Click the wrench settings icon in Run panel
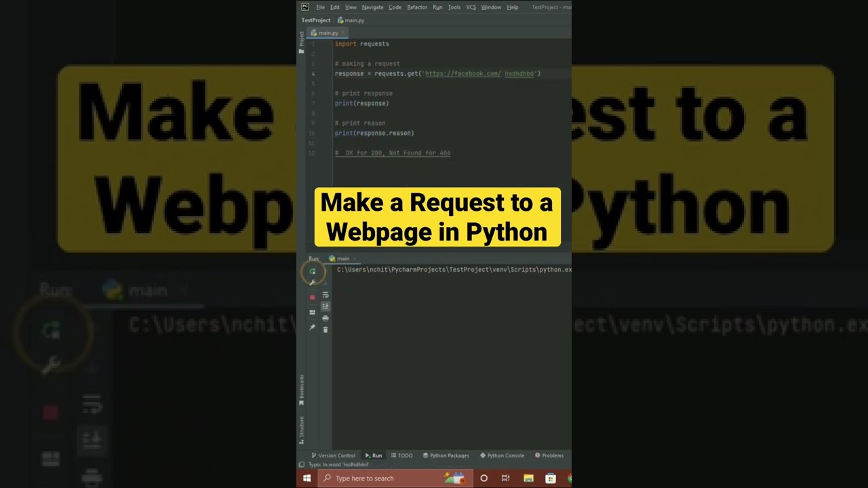This screenshot has width=868, height=488. (x=313, y=283)
